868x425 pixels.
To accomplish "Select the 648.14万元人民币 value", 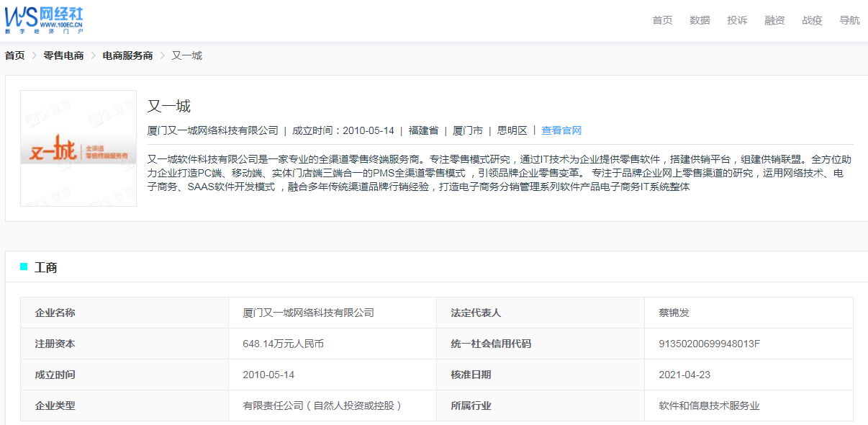I will pos(284,344).
